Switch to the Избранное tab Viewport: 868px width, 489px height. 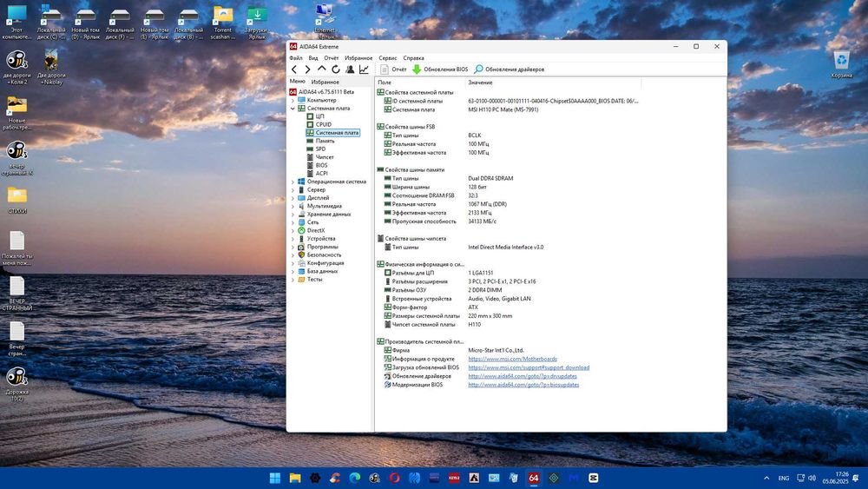325,82
